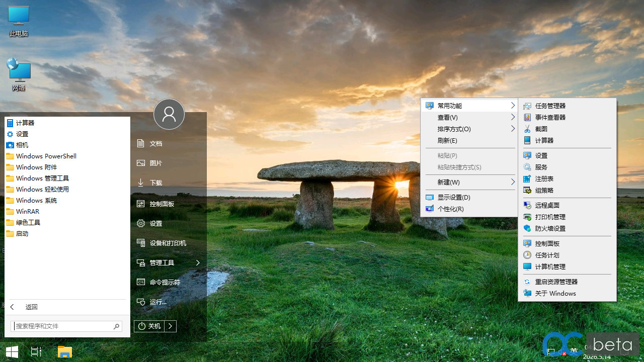Open 设置 in the start menu right pane
Screen dimensions: 644x362
click(x=169, y=223)
